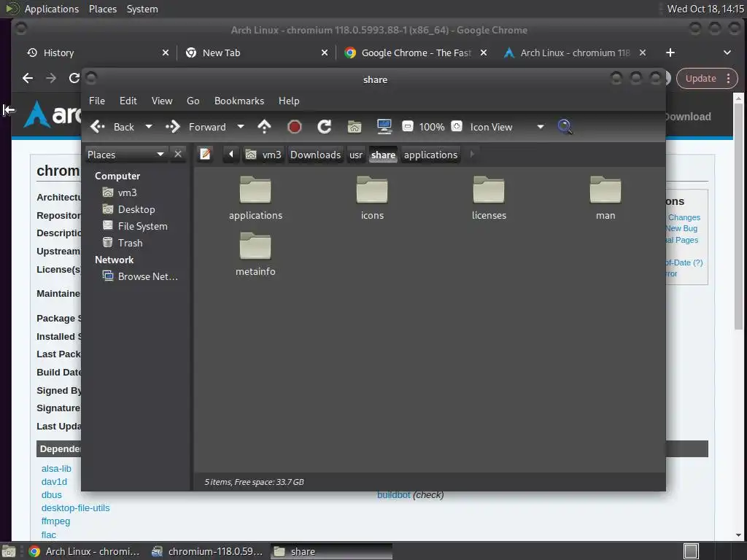This screenshot has height=560, width=747.
Task: Switch to the New Tab tab in Chrome
Action: (x=258, y=52)
